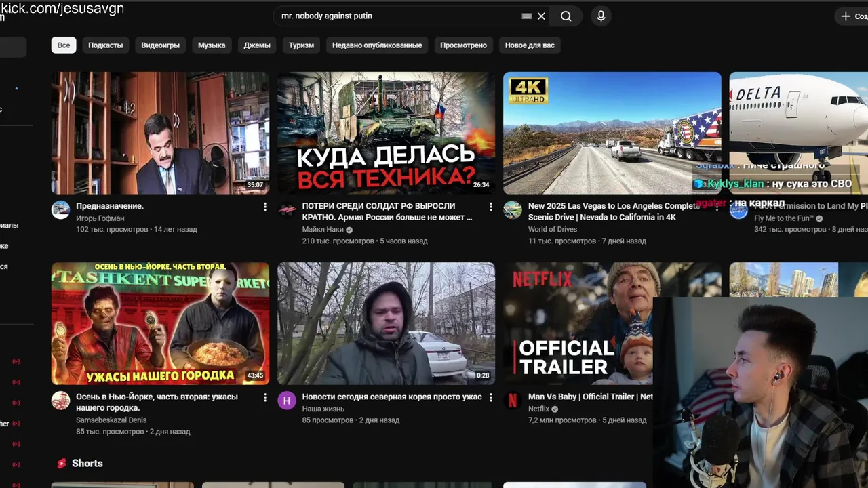Viewport: 868px width, 488px height.
Task: Visit the Наша жизнь channel name
Action: tap(323, 409)
